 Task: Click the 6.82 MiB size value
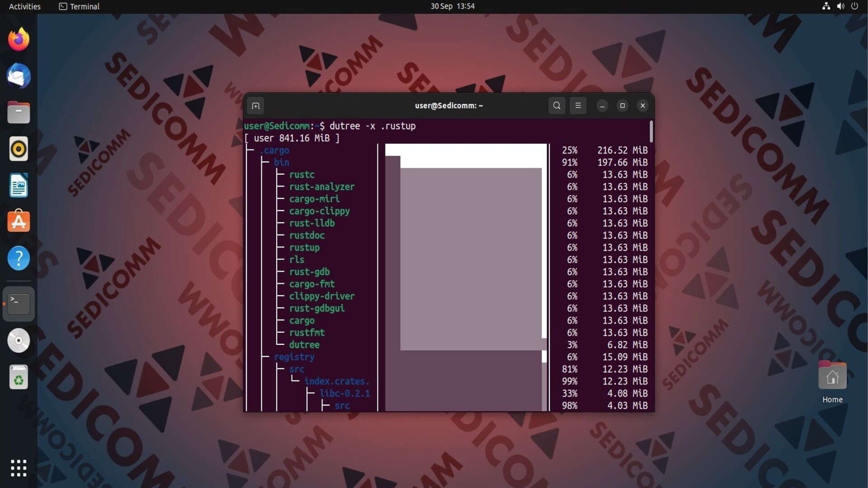click(x=627, y=345)
